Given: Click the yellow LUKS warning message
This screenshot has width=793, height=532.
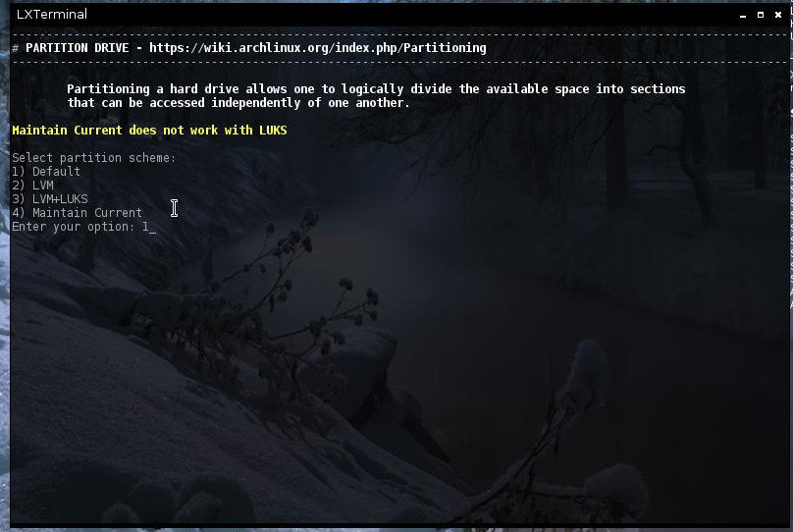Looking at the screenshot, I should [x=149, y=130].
